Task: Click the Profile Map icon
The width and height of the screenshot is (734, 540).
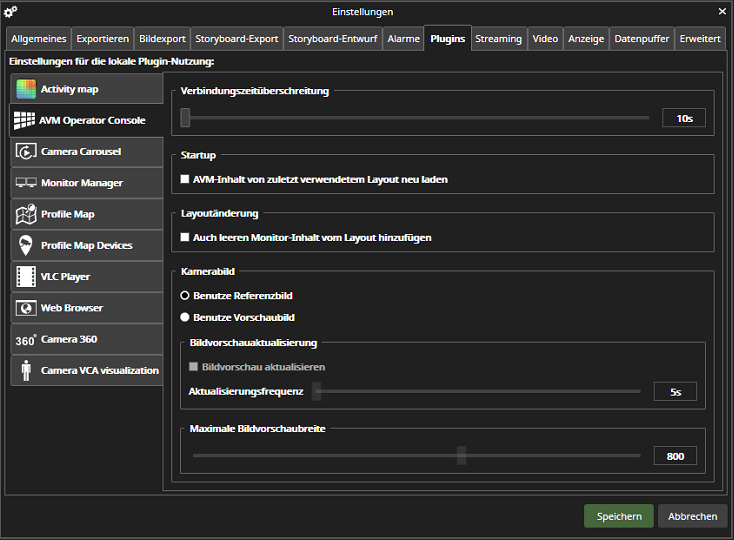Action: click(26, 214)
